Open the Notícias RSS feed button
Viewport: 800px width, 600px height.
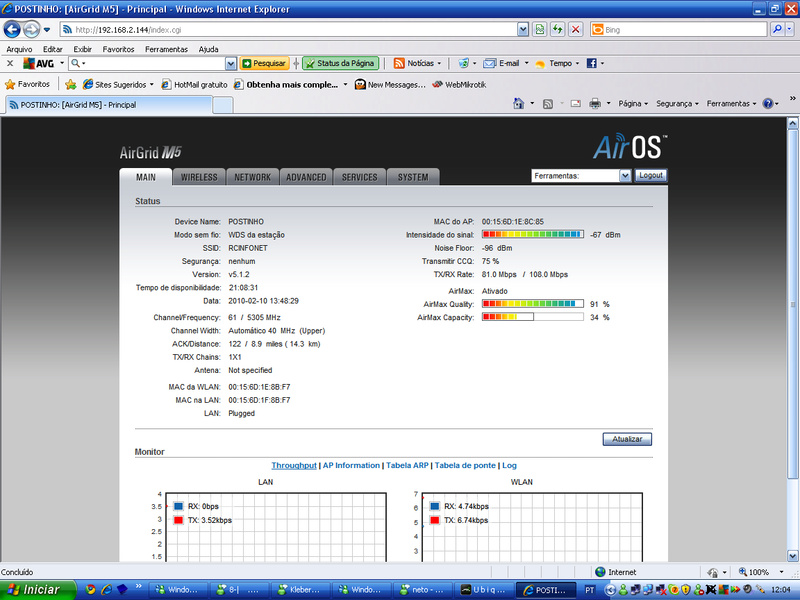click(x=417, y=63)
